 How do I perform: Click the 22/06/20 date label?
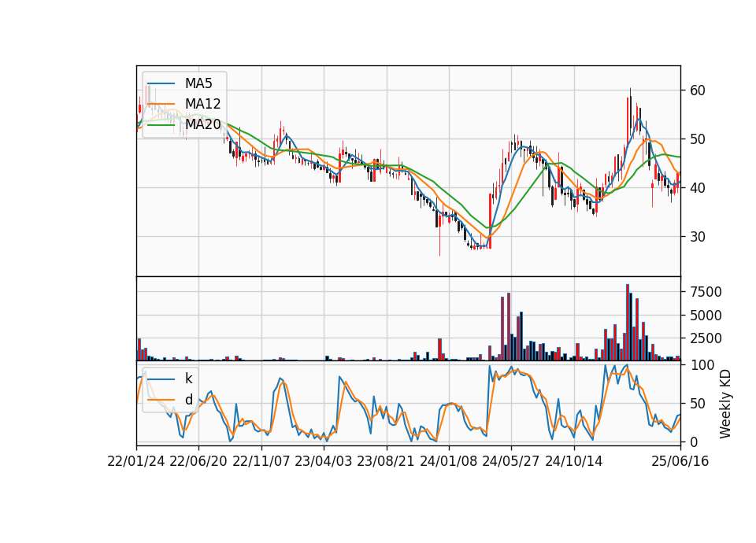pyautogui.click(x=198, y=461)
